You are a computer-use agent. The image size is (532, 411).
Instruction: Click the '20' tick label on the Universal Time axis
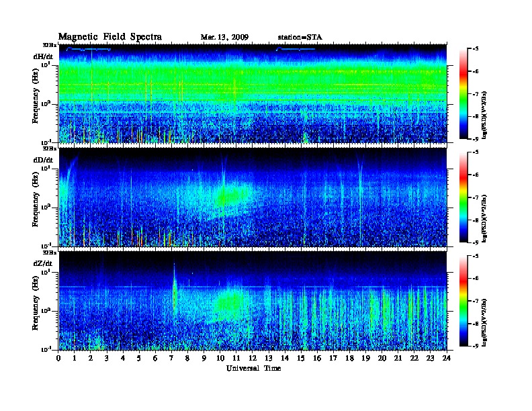pos(382,358)
